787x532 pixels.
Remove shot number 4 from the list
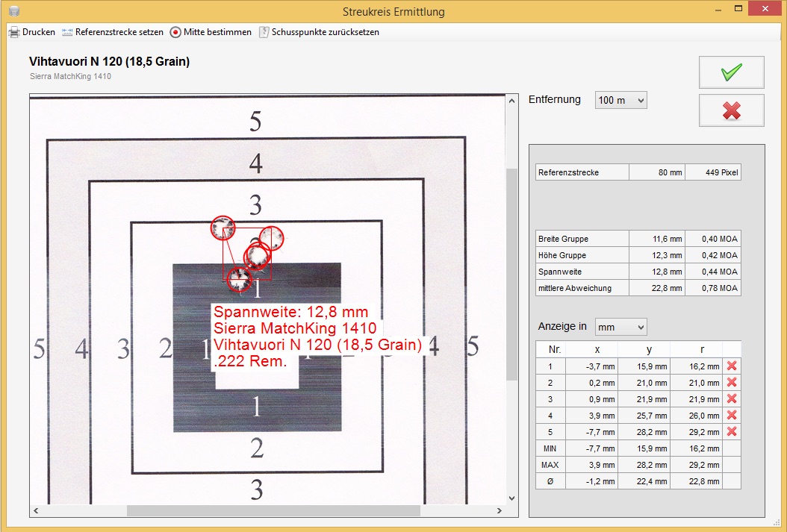click(732, 415)
